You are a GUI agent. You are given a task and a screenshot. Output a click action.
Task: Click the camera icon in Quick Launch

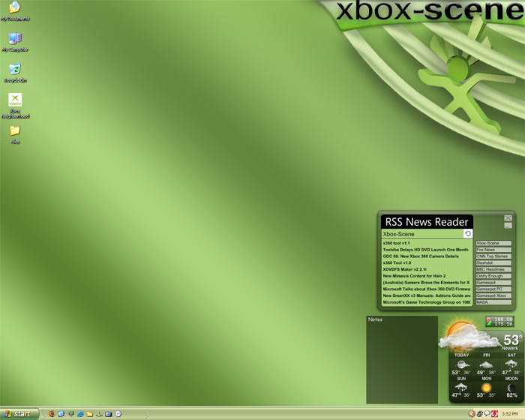[x=109, y=414]
